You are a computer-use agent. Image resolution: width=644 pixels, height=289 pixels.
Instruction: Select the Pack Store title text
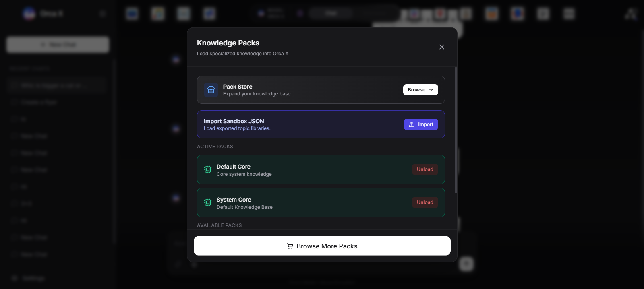238,87
